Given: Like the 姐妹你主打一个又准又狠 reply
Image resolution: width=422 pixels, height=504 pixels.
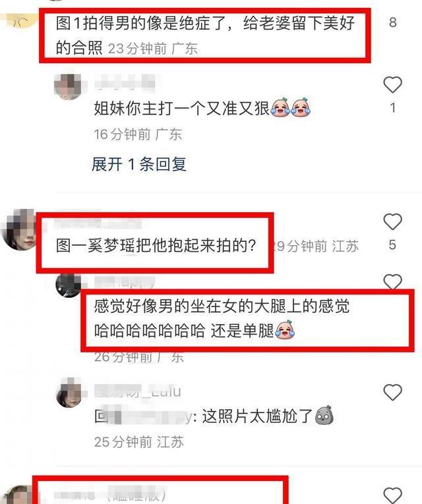Looking at the screenshot, I should [x=392, y=85].
